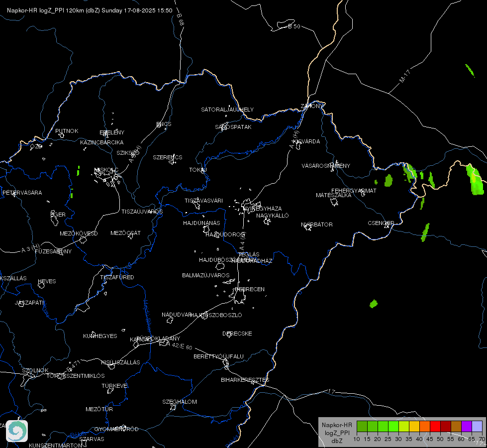Click the SÁROSPATAK town label
487x448 pixels.
point(233,127)
